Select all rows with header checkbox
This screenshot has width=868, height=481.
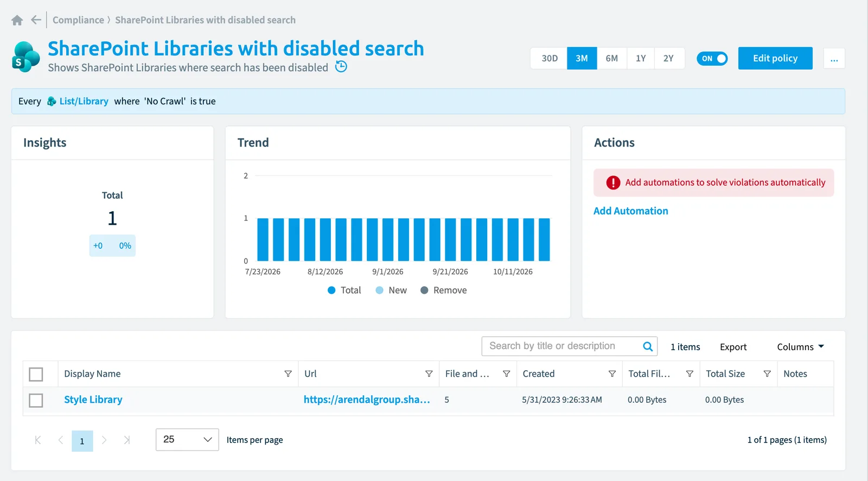click(x=36, y=375)
